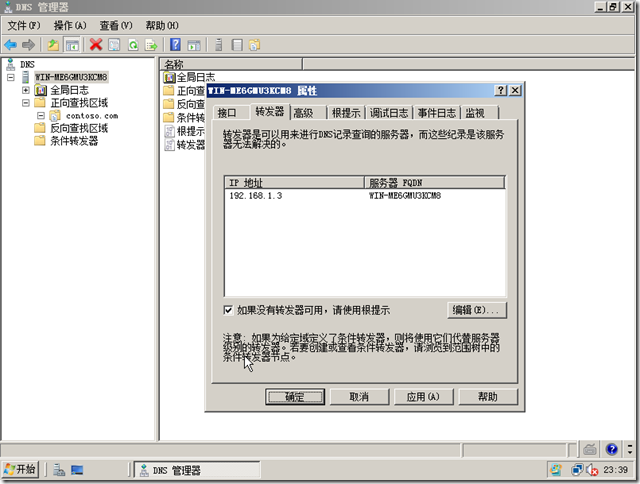Open the 帮助(H) menu

click(x=162, y=26)
